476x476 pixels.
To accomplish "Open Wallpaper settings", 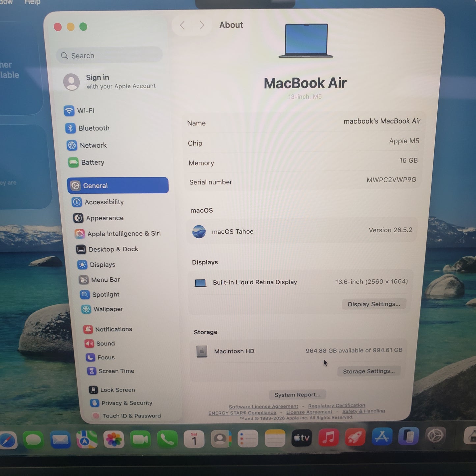I will pyautogui.click(x=102, y=309).
